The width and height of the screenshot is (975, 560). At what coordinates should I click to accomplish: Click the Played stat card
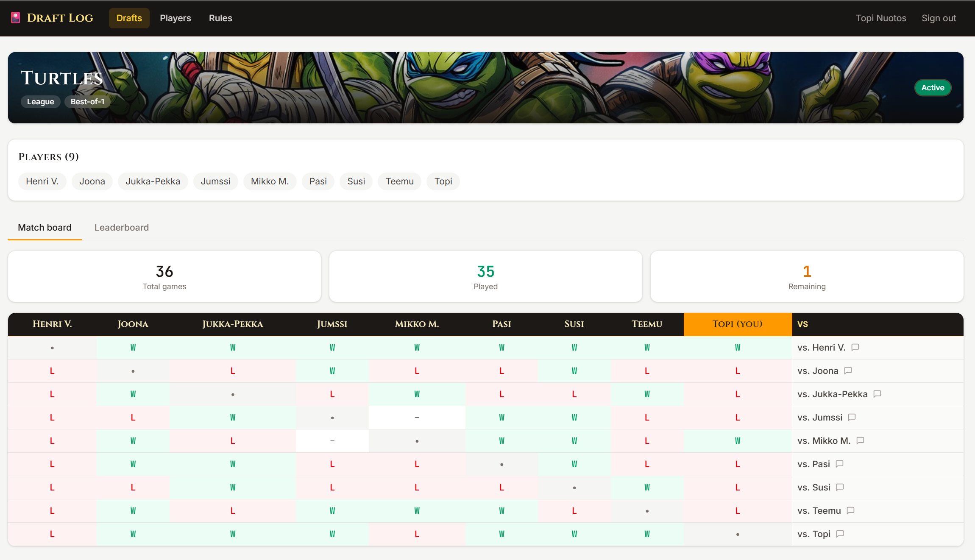tap(486, 276)
